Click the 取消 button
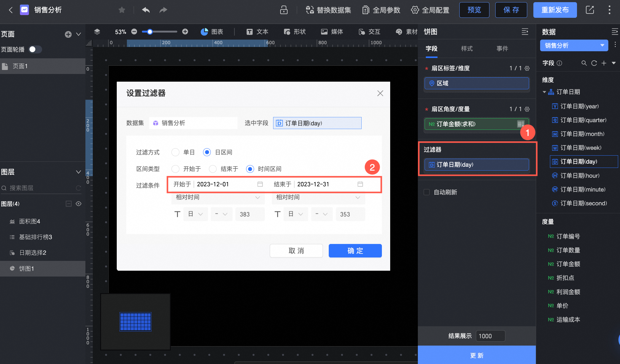The width and height of the screenshot is (620, 364). (x=296, y=251)
